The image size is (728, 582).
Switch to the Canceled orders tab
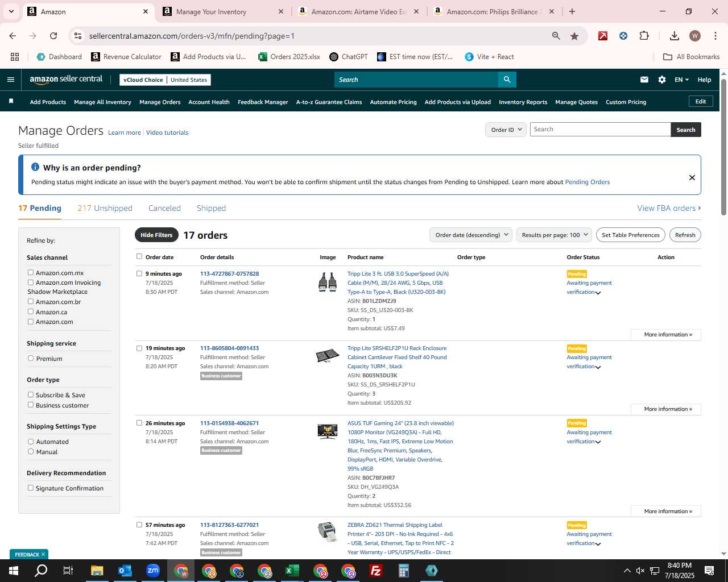pos(164,208)
